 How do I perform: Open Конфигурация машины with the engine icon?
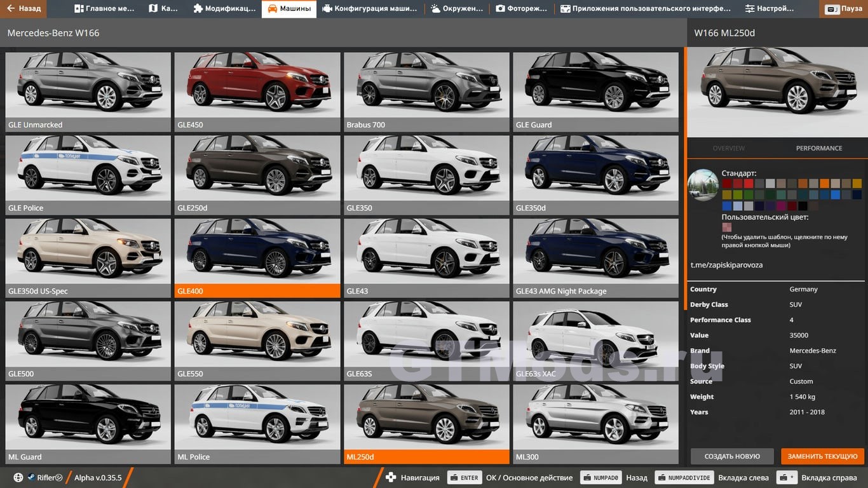[x=369, y=9]
